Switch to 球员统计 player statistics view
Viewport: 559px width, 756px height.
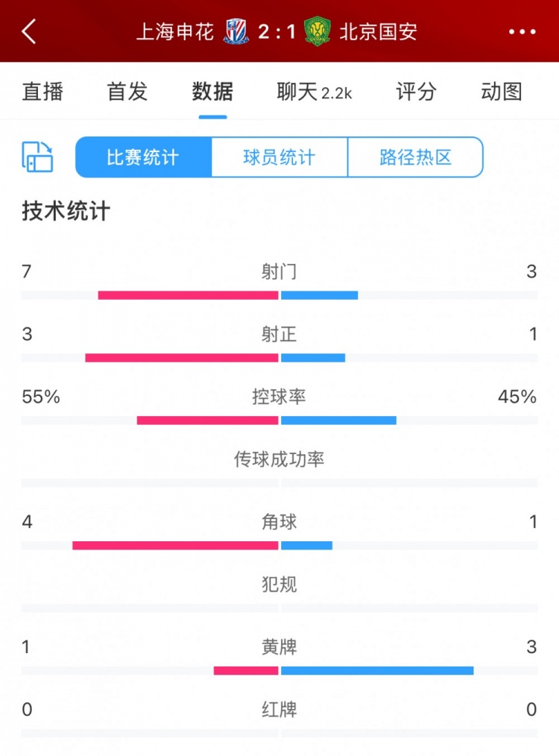(279, 157)
